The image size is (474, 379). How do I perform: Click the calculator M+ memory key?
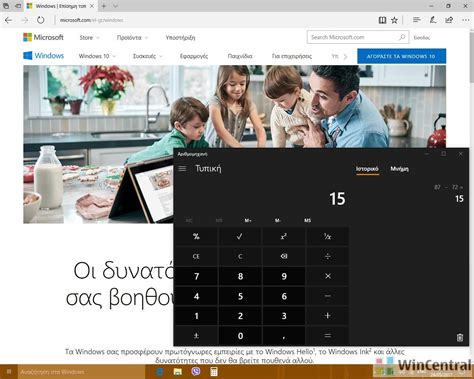coord(248,220)
